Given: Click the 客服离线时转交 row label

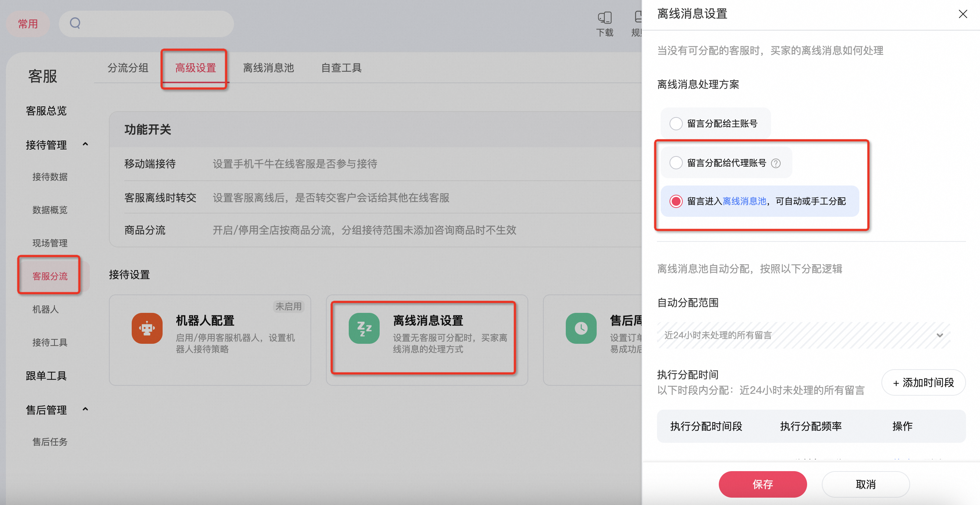Looking at the screenshot, I should [160, 198].
